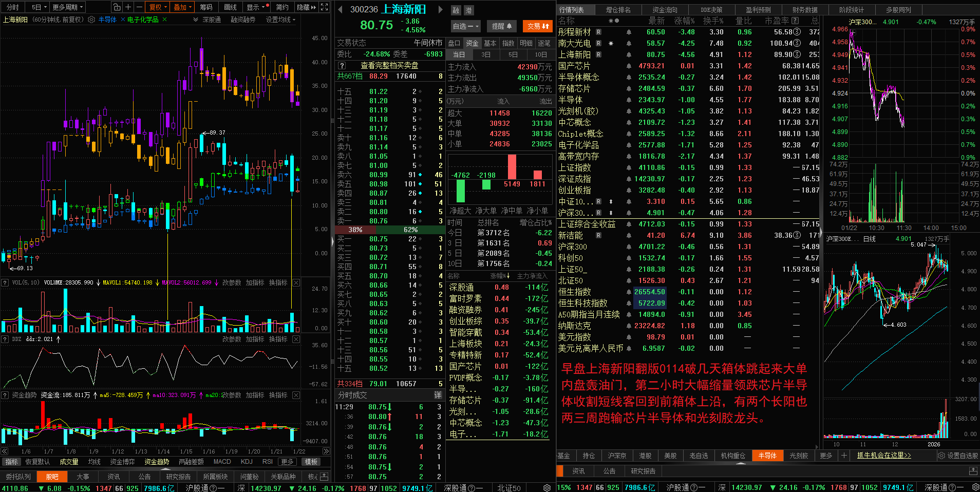Switch to the 基本 fundamentals tab

coord(490,43)
